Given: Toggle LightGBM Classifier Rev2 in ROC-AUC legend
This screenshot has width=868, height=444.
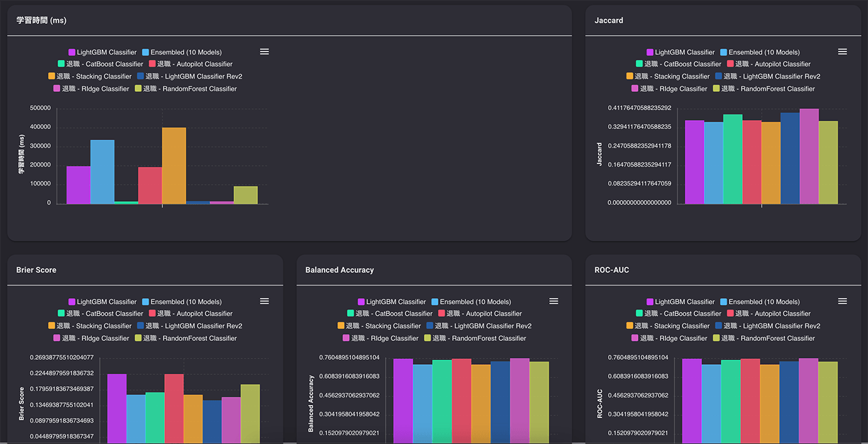Looking at the screenshot, I should click(767, 326).
